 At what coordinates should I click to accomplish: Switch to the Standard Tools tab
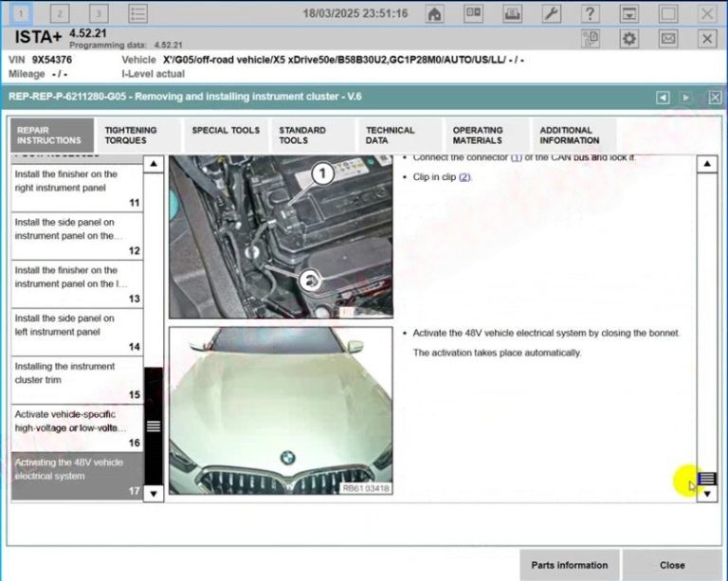[x=313, y=135]
